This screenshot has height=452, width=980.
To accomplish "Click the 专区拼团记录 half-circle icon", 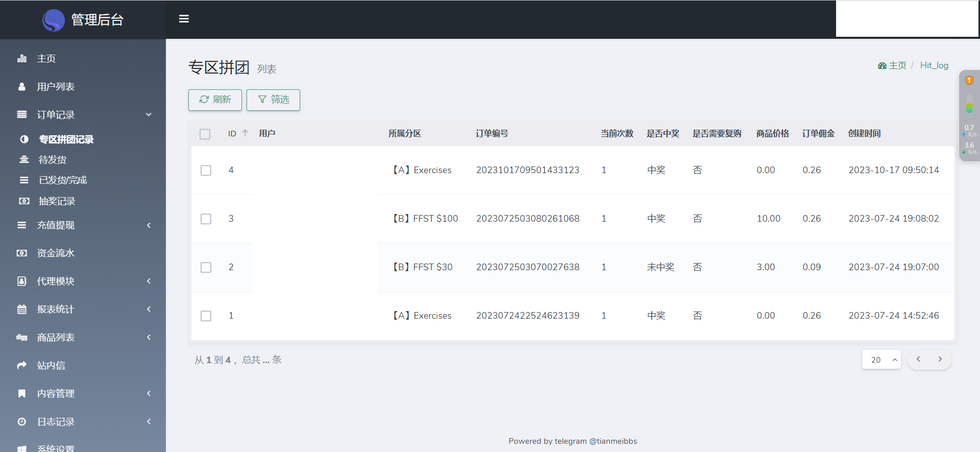I will (24, 139).
